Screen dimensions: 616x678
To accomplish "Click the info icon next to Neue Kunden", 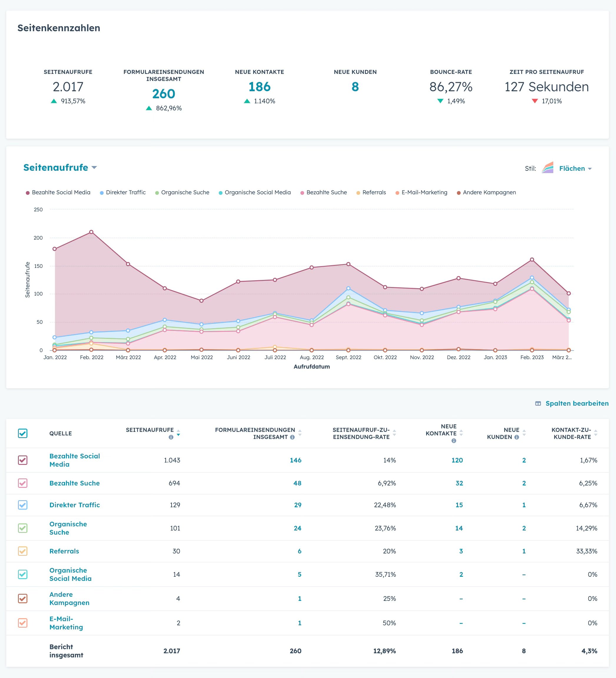I will (517, 437).
